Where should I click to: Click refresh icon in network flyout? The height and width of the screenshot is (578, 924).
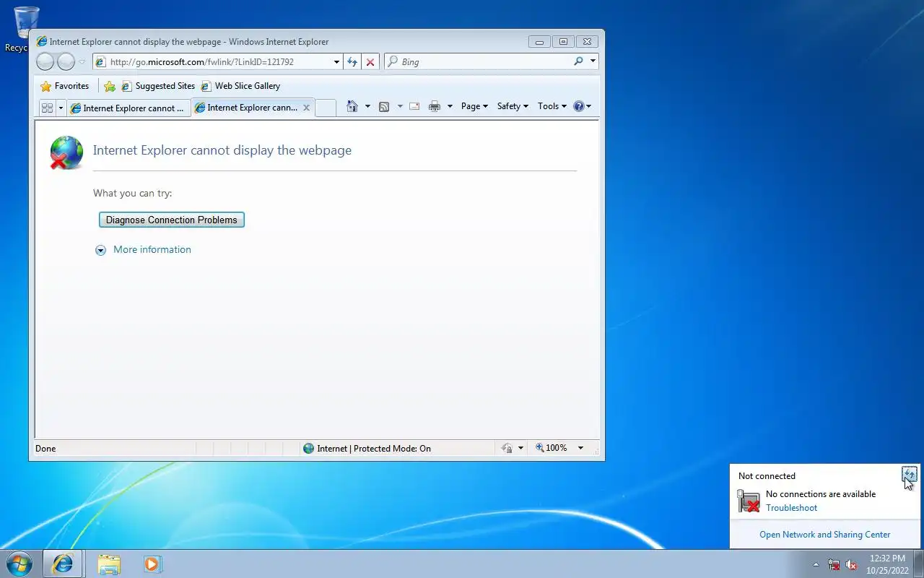click(x=909, y=474)
